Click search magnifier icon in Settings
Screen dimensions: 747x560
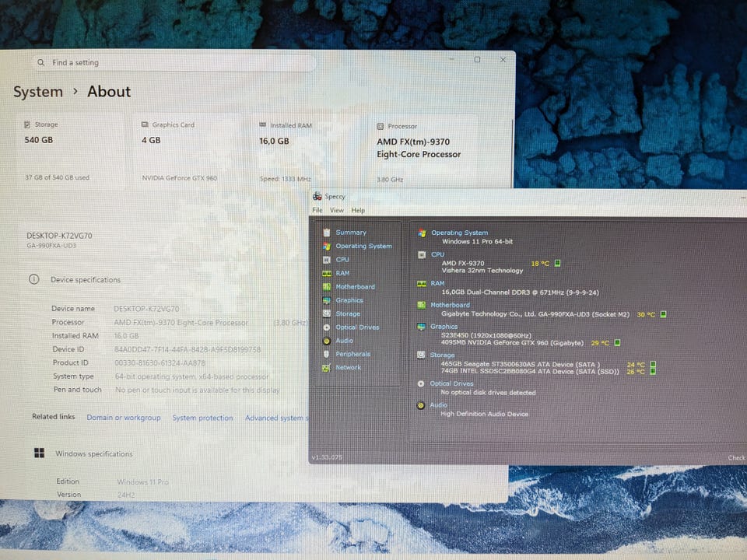41,62
